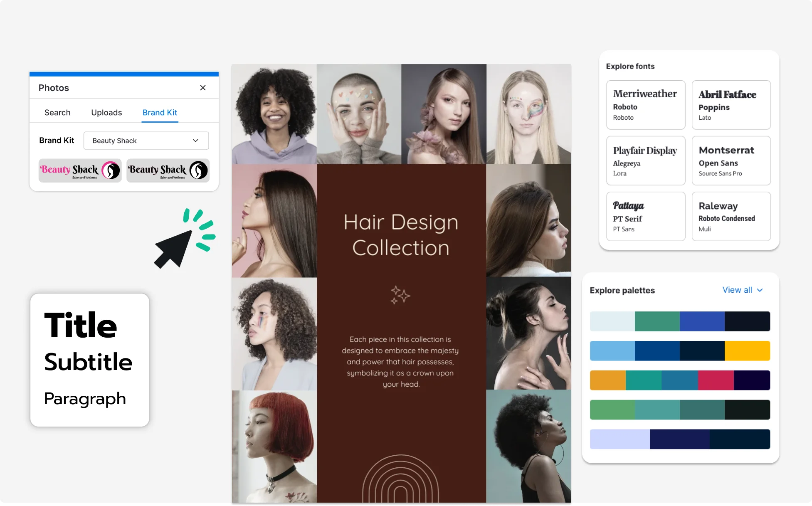The height and width of the screenshot is (506, 812).
Task: Pick the blue palette with yellow
Action: (x=680, y=351)
